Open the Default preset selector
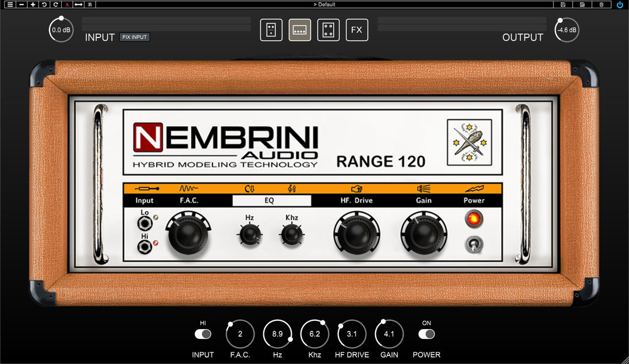 324,5
